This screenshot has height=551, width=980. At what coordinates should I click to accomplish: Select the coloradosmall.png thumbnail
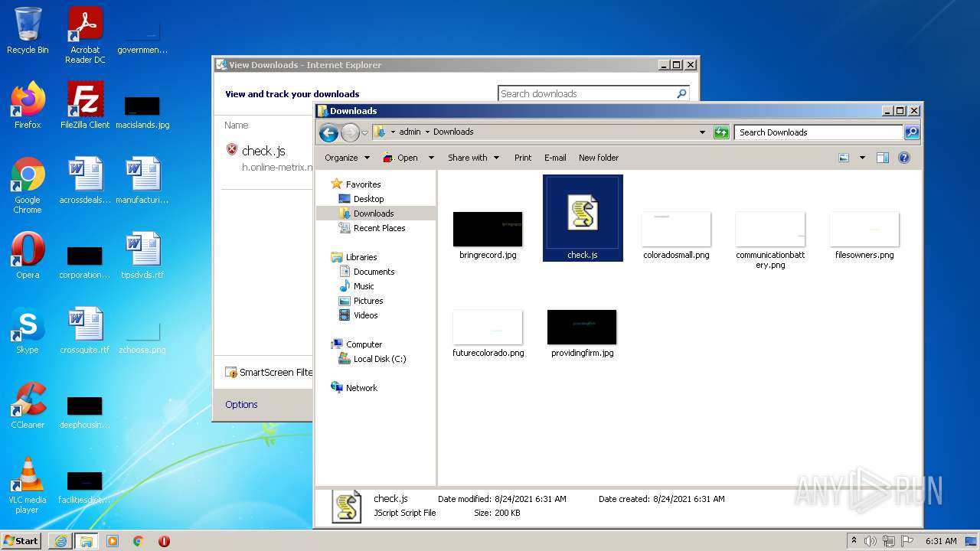pyautogui.click(x=676, y=230)
